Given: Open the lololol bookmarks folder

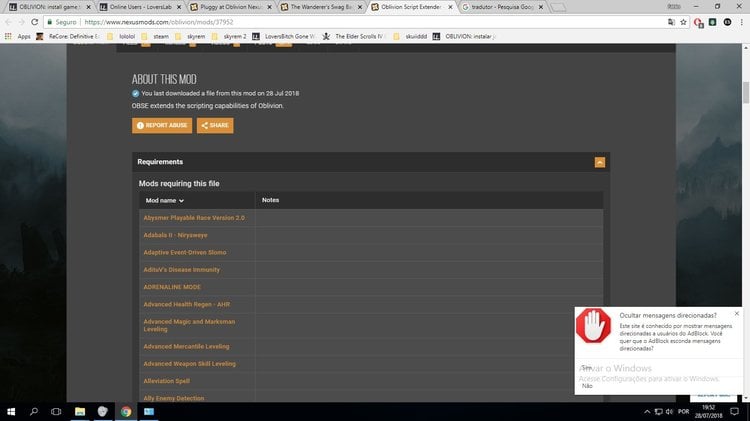Looking at the screenshot, I should tap(121, 36).
